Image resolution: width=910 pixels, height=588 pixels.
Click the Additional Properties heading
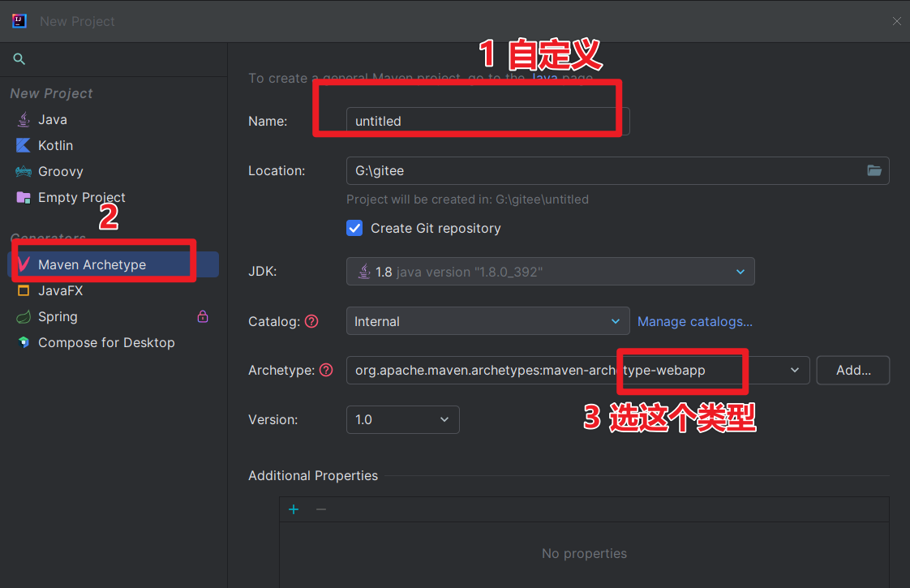[x=313, y=475]
